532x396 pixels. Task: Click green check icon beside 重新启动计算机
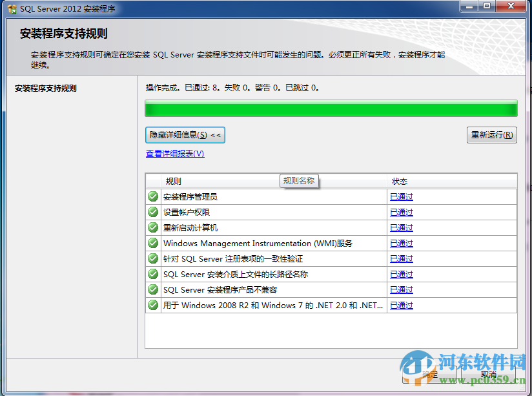152,227
